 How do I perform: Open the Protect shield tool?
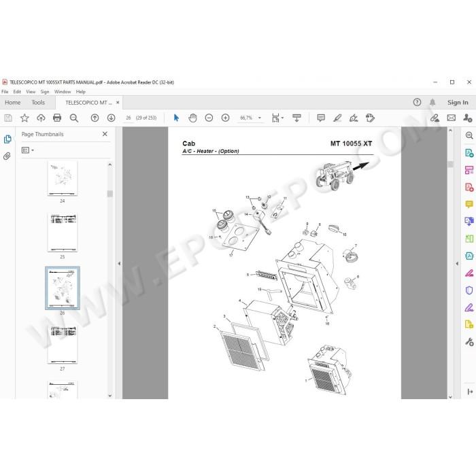click(x=469, y=290)
